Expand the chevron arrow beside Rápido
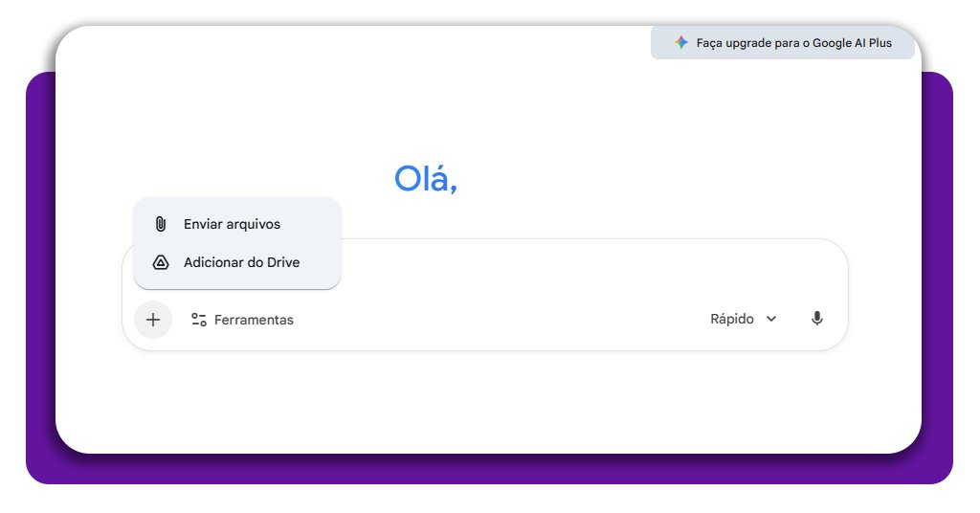The width and height of the screenshot is (980, 513). 771,320
